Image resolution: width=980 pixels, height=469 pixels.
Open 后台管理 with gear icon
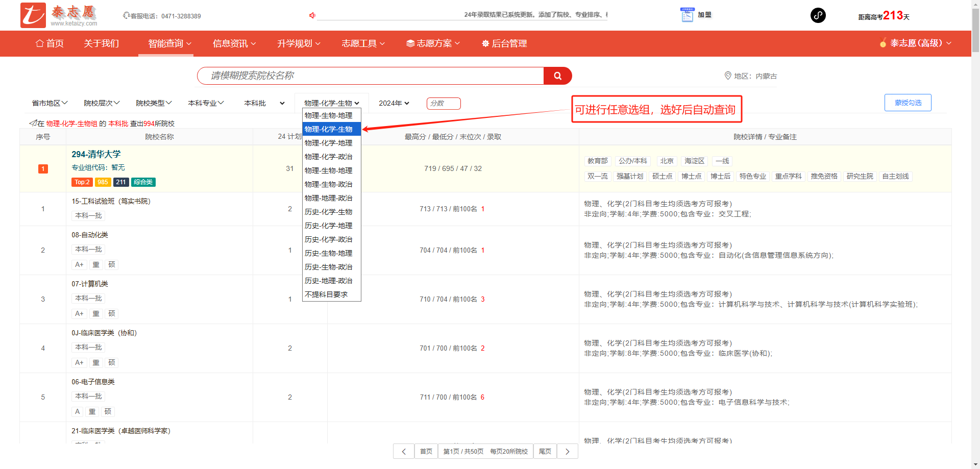(x=504, y=44)
